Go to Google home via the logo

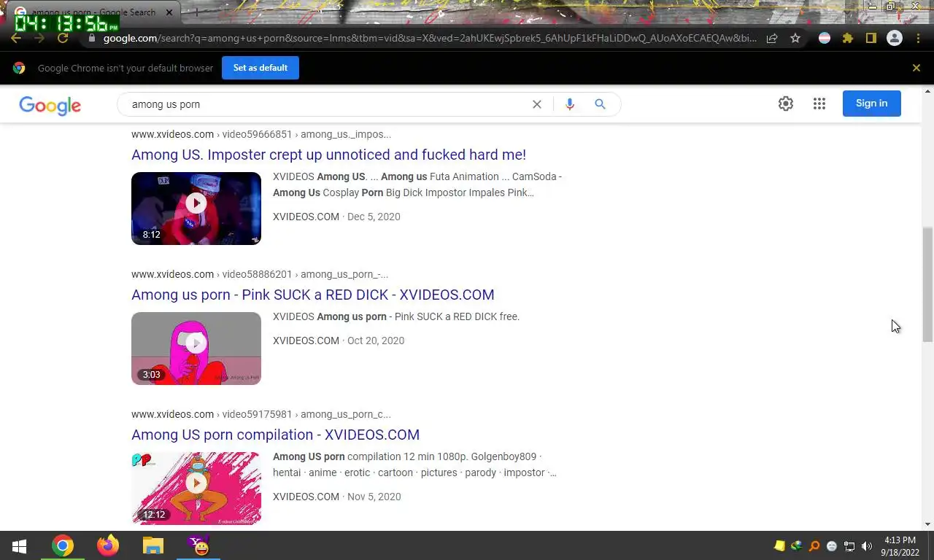(50, 105)
